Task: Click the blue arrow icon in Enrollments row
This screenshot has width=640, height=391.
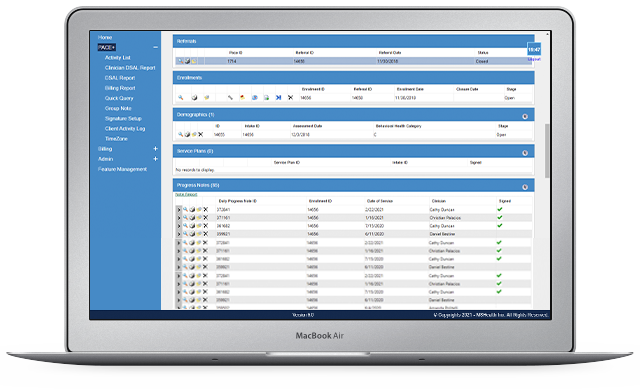Action: 278,98
